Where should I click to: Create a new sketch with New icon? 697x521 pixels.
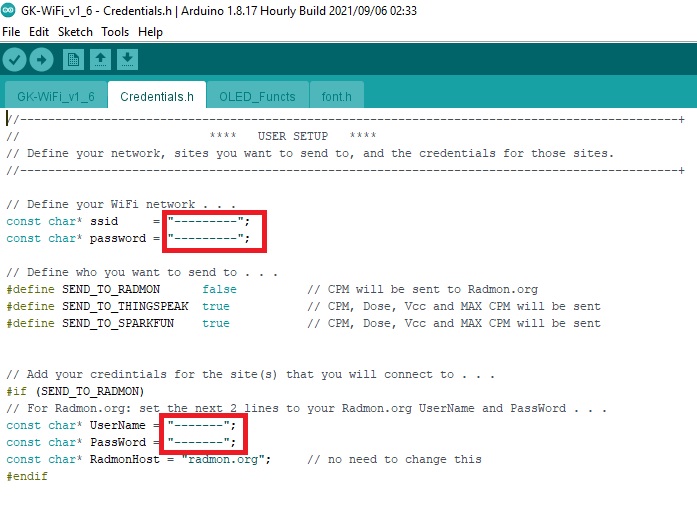73,60
